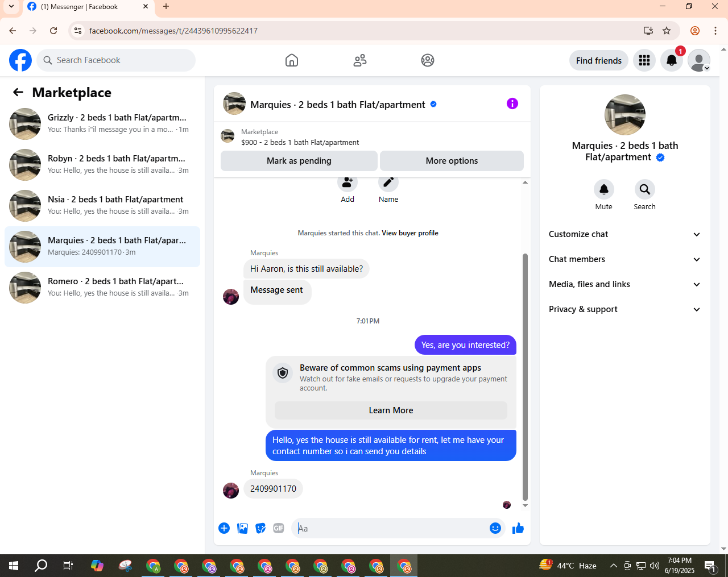Open more actions plus icon in composer
The image size is (728, 577).
pos(224,528)
